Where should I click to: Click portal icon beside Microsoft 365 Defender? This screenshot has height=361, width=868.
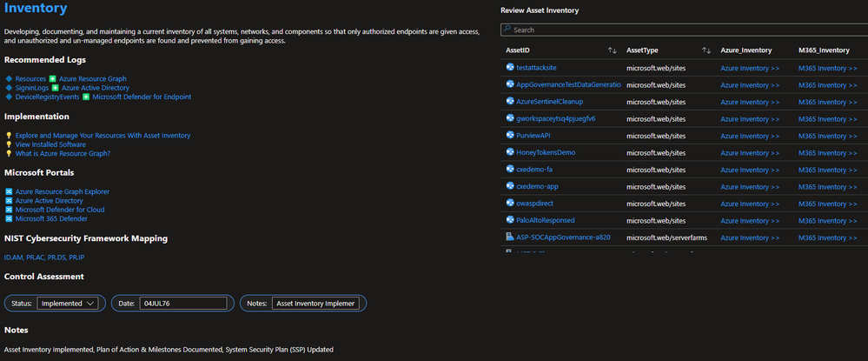click(9, 218)
